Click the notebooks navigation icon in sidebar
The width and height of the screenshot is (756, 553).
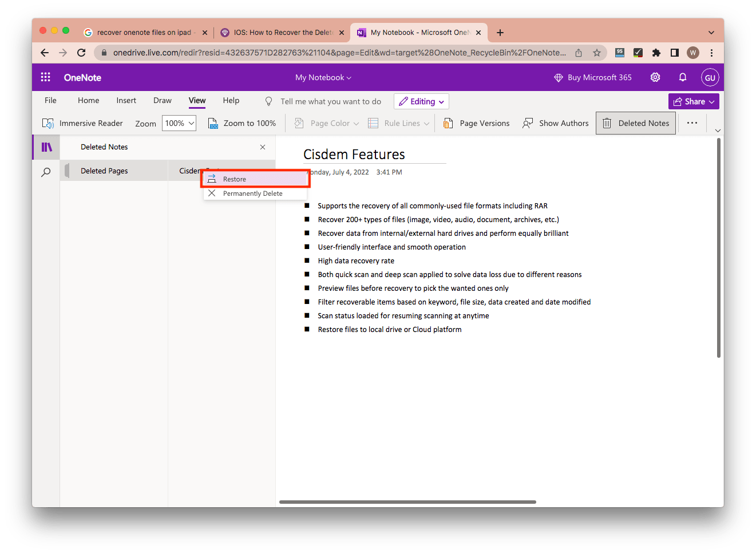46,147
